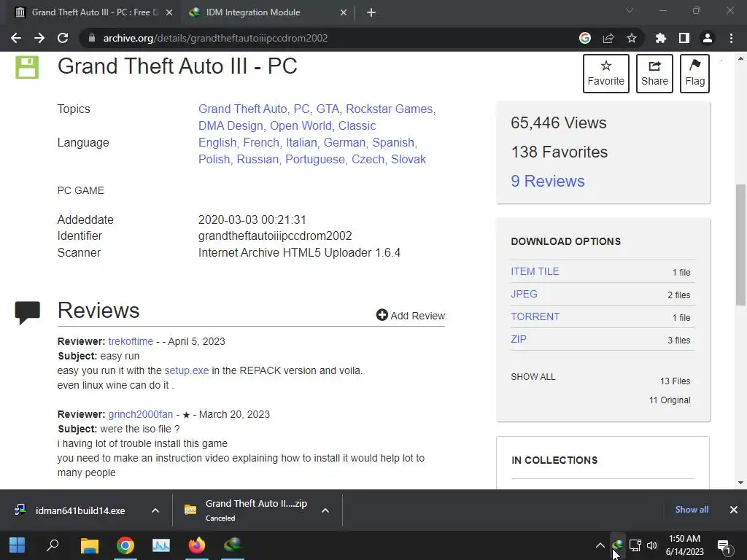Open the Grand Theft Auto topic link

click(x=242, y=109)
